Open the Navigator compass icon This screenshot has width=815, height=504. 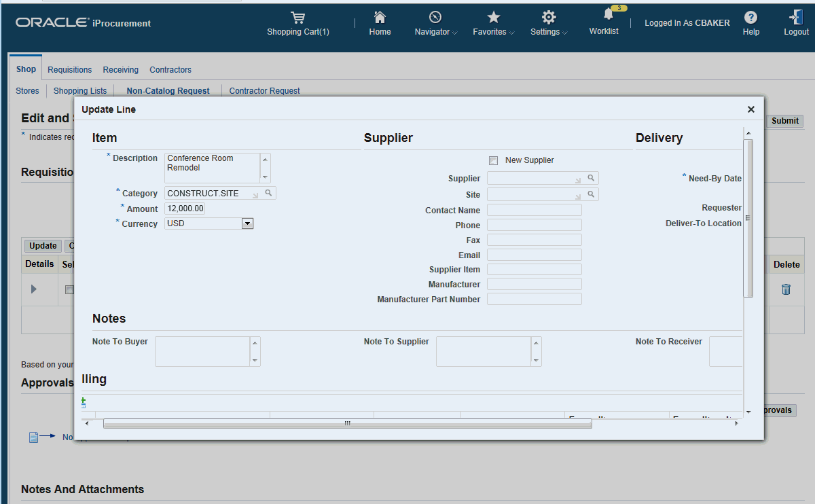point(435,17)
